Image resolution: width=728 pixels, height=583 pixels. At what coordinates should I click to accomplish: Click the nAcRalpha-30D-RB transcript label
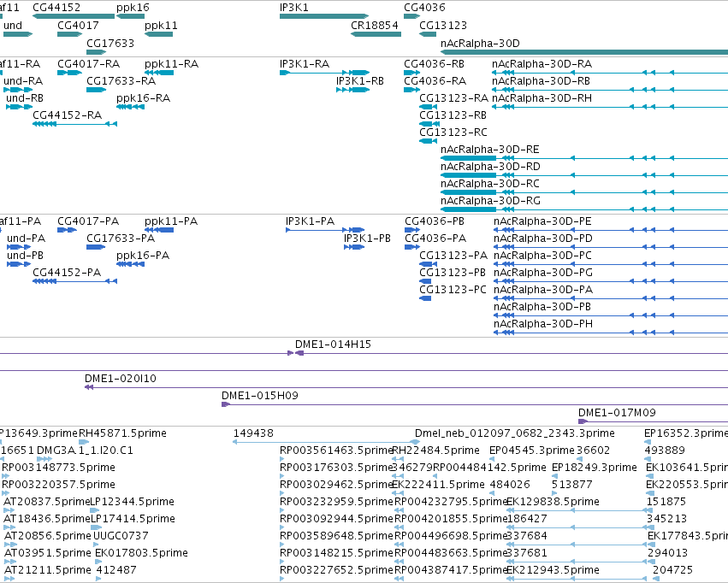541,80
